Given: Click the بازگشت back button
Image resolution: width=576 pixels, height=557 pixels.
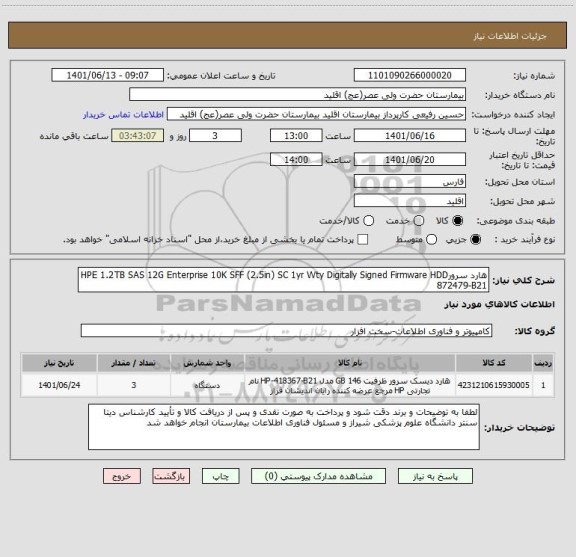Looking at the screenshot, I should click(171, 476).
